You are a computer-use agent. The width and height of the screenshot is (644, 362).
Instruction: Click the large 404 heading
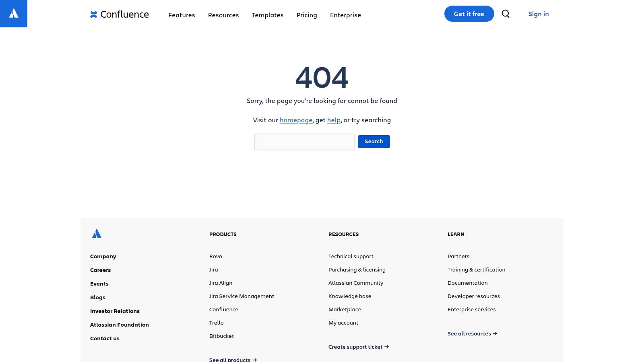(x=322, y=77)
